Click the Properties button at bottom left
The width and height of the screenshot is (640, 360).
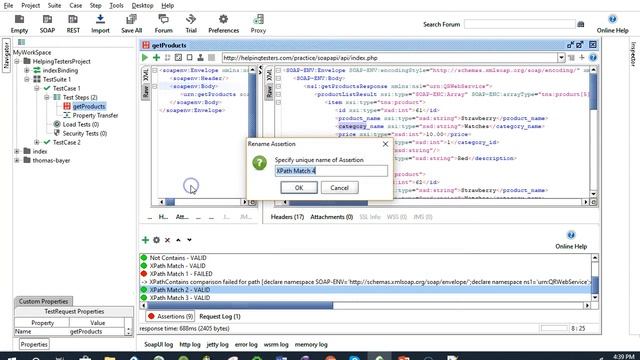pyautogui.click(x=34, y=344)
